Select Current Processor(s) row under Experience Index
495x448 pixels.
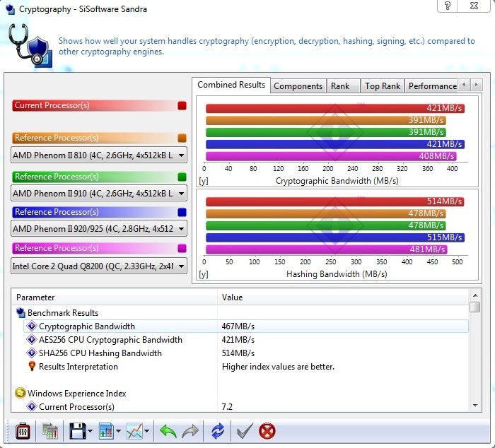coord(246,406)
